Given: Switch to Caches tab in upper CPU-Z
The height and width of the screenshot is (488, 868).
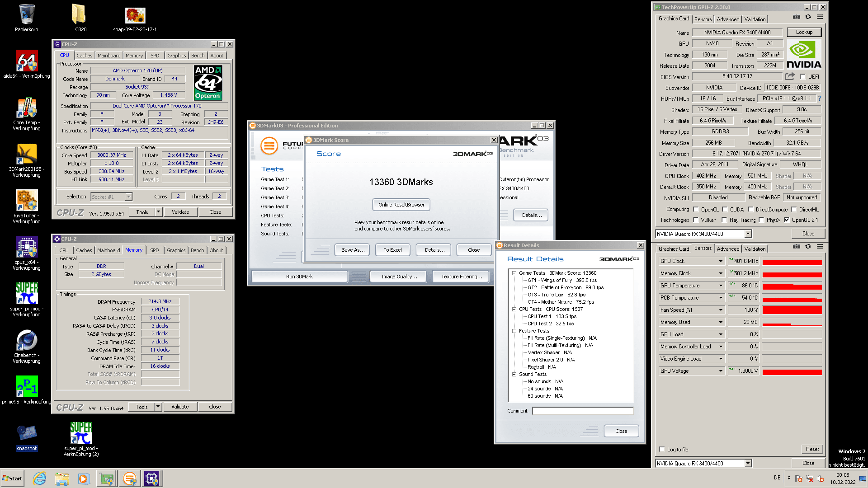Looking at the screenshot, I should [x=84, y=56].
